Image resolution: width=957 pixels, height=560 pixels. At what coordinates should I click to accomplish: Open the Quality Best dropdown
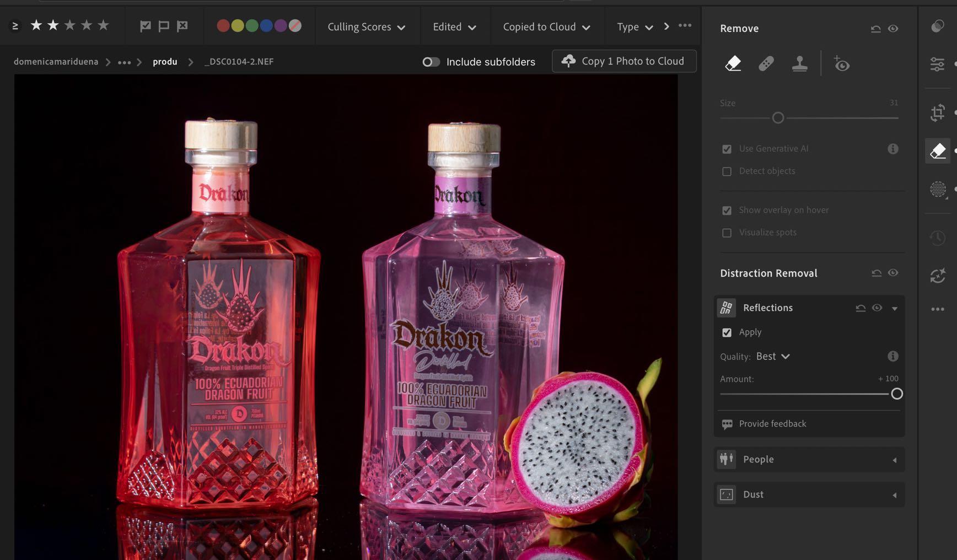pos(773,357)
